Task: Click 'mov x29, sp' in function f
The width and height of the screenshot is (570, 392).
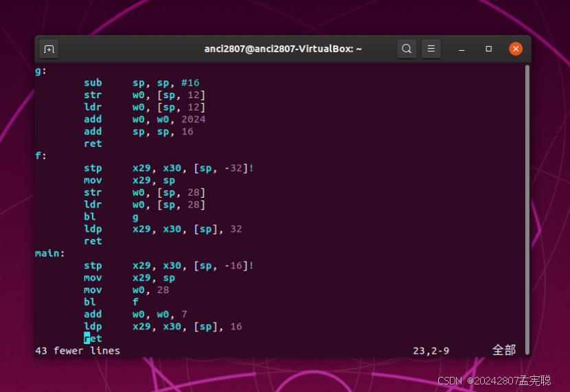Action: click(x=129, y=180)
